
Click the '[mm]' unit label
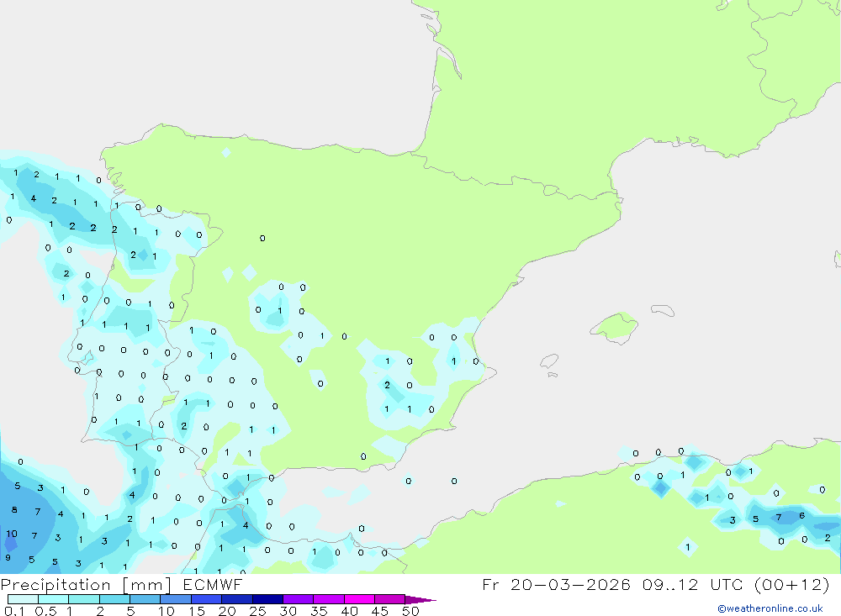click(x=146, y=585)
